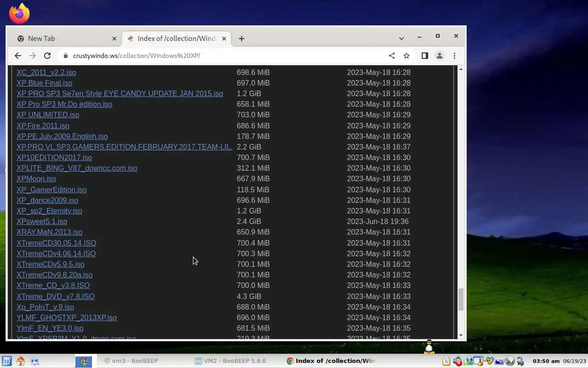Open the tab search chevron

coord(401,39)
